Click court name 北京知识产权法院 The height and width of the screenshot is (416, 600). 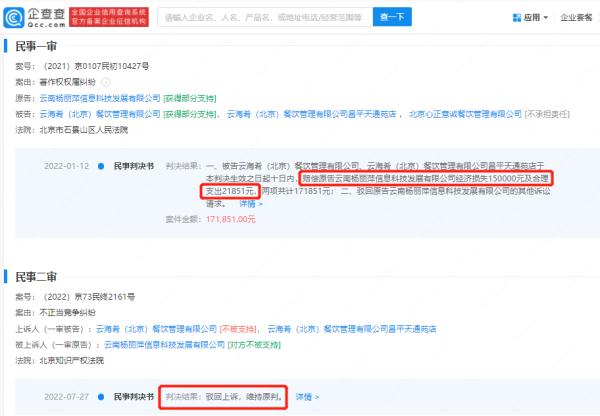click(x=72, y=361)
